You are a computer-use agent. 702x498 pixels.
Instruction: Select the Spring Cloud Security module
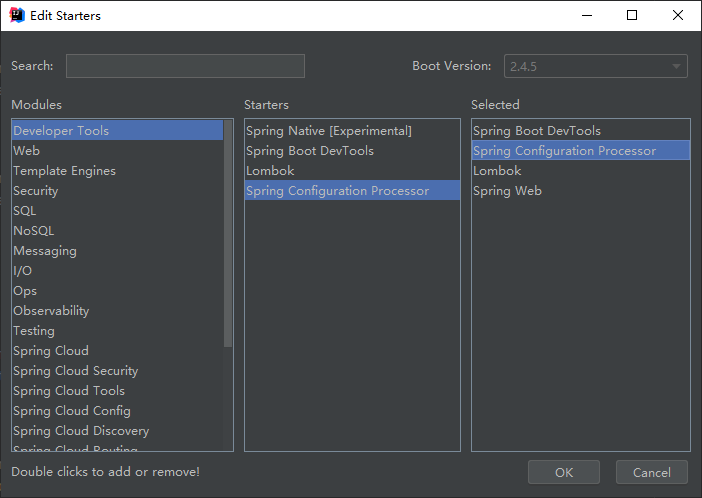point(117,370)
